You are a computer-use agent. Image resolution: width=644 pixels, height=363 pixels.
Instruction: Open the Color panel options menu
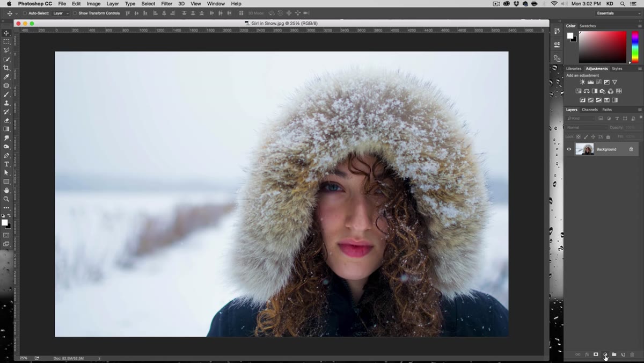pos(640,26)
